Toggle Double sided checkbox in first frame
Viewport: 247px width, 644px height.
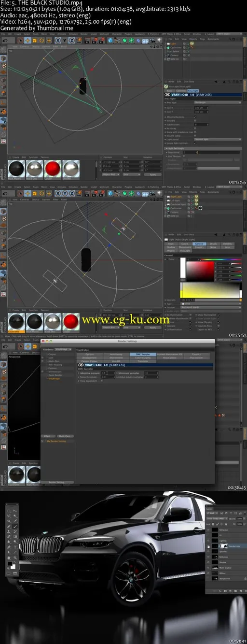click(195, 136)
